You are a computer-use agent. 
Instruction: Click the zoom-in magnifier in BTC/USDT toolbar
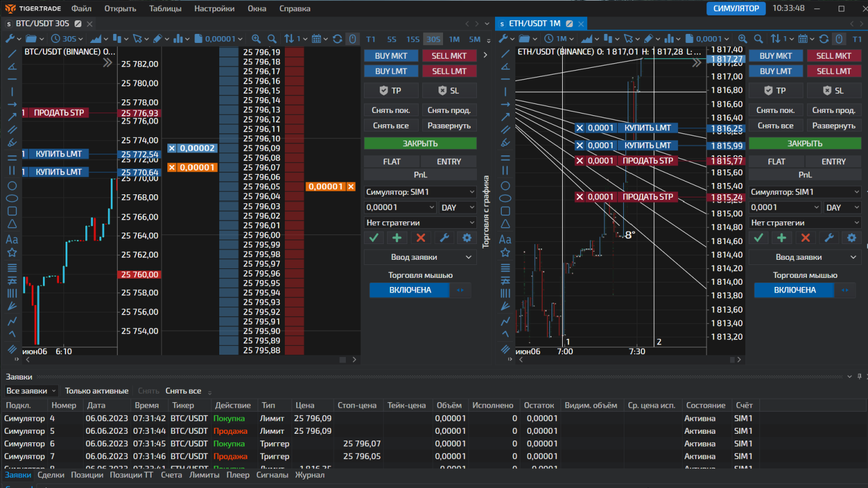pyautogui.click(x=256, y=39)
